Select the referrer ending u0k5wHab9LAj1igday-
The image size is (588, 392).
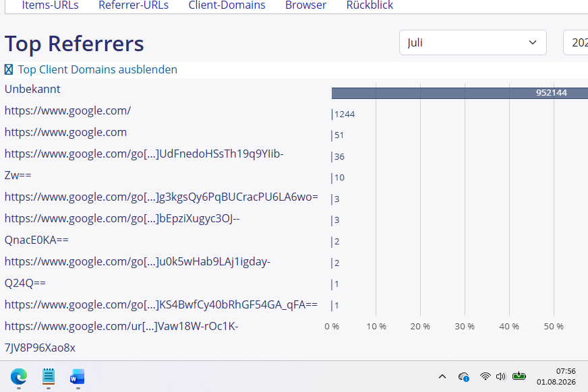click(138, 262)
